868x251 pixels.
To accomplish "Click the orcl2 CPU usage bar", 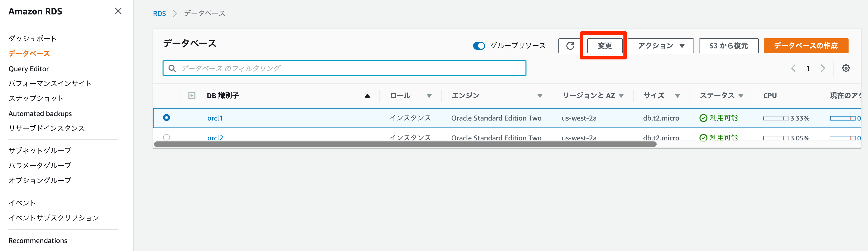I will [776, 138].
